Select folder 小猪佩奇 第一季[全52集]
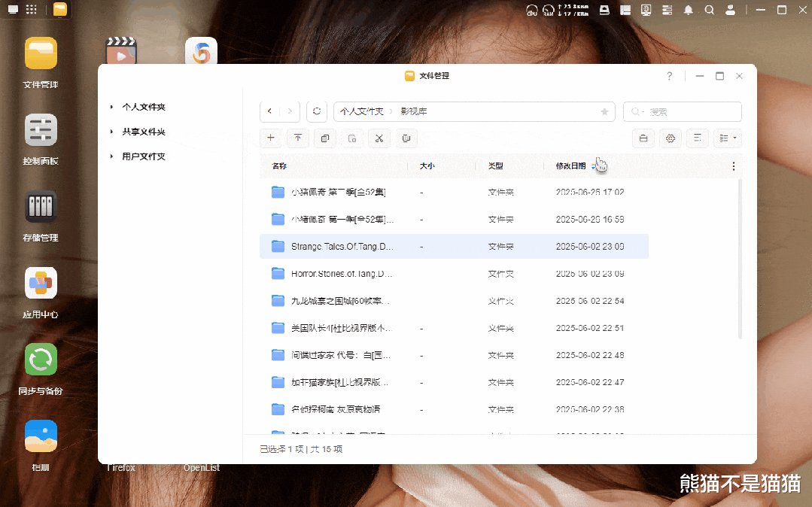 point(454,220)
